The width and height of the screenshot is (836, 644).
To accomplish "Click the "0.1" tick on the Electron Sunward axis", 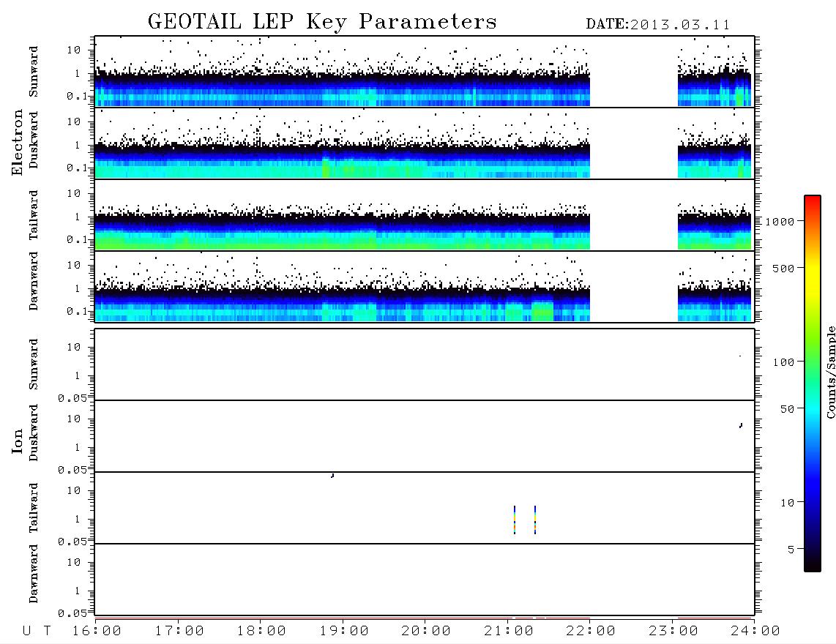I will 77,96.
